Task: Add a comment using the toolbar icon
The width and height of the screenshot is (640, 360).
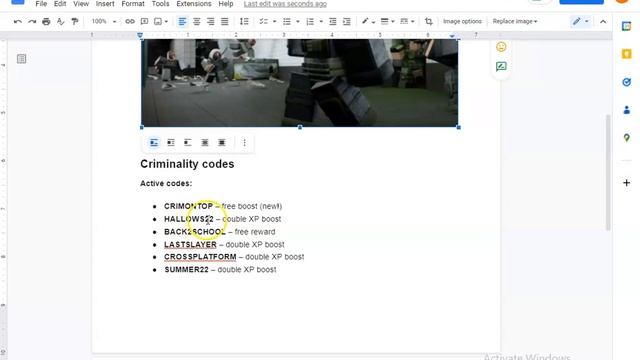Action: [144, 21]
